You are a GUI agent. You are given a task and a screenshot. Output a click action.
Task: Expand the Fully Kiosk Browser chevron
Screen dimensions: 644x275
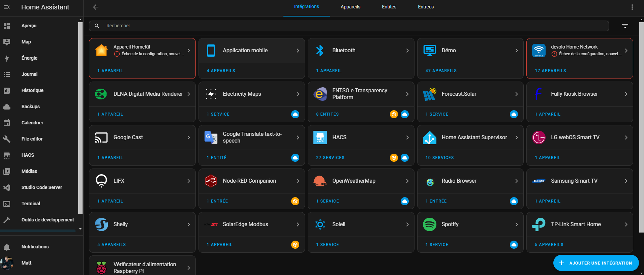coord(626,94)
